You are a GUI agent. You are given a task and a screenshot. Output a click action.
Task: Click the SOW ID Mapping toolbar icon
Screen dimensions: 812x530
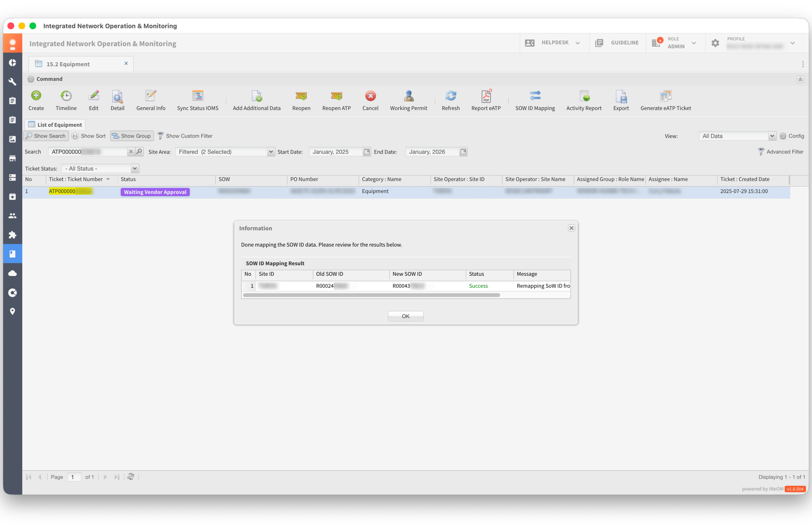[x=535, y=96]
